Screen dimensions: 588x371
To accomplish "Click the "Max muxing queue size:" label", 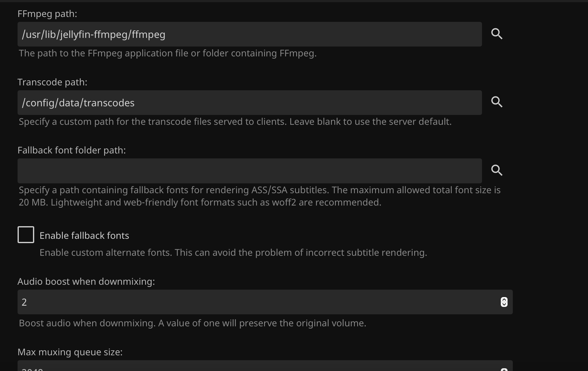I will [70, 352].
